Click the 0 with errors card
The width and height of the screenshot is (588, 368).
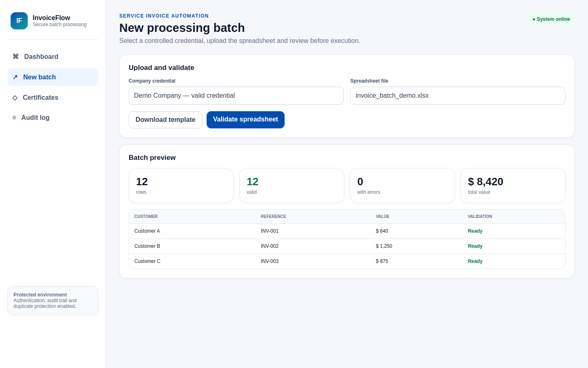click(x=402, y=186)
